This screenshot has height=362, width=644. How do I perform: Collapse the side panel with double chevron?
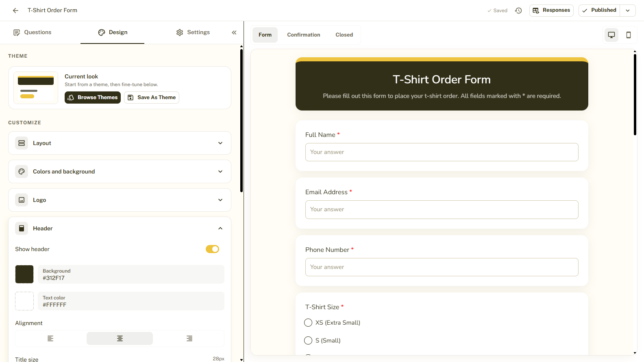[x=234, y=33]
